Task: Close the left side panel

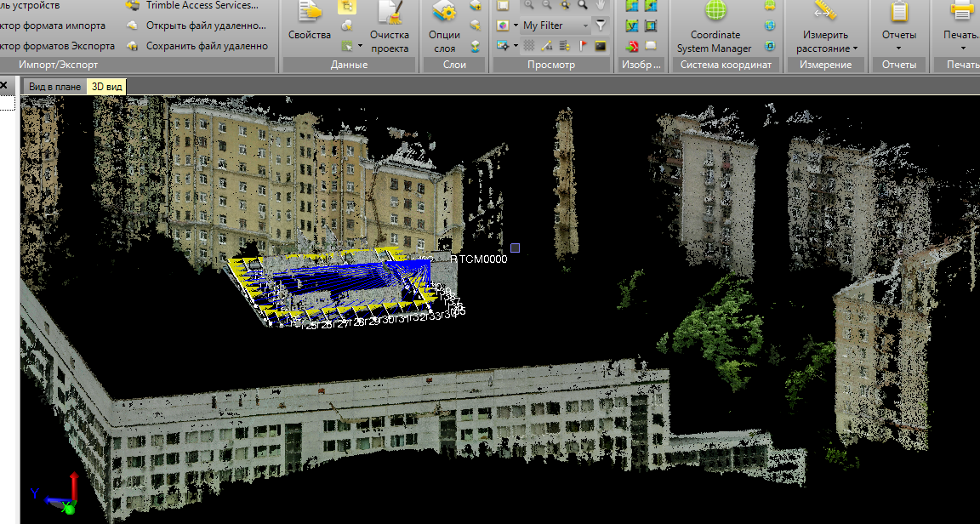Action: 3,85
